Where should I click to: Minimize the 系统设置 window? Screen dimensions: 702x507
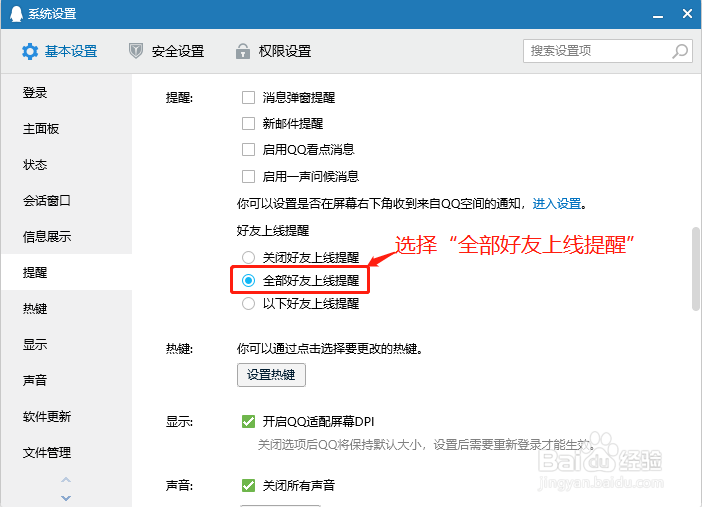[658, 16]
